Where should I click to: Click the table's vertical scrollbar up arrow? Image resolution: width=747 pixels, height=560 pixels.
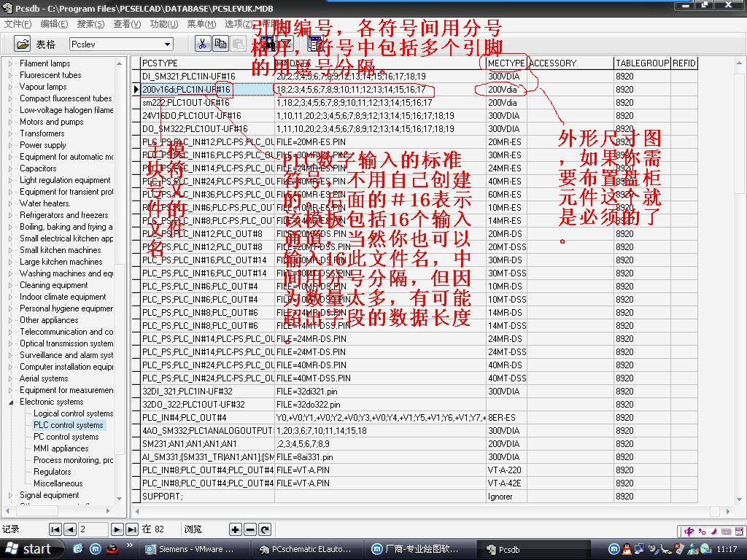(739, 63)
